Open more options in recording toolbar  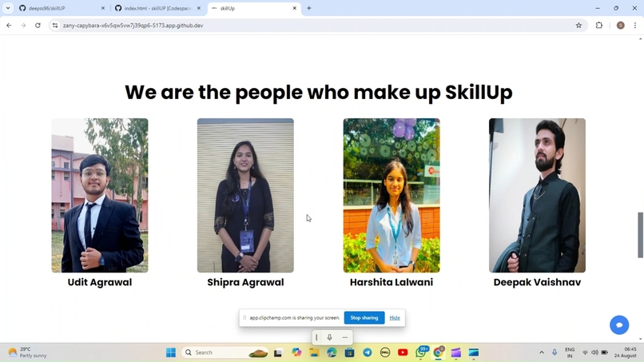tap(345, 337)
